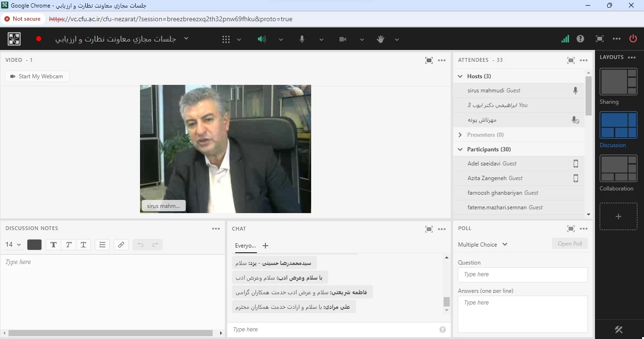The width and height of the screenshot is (644, 339).
Task: Switch to the Sharing layout
Action: (x=618, y=82)
